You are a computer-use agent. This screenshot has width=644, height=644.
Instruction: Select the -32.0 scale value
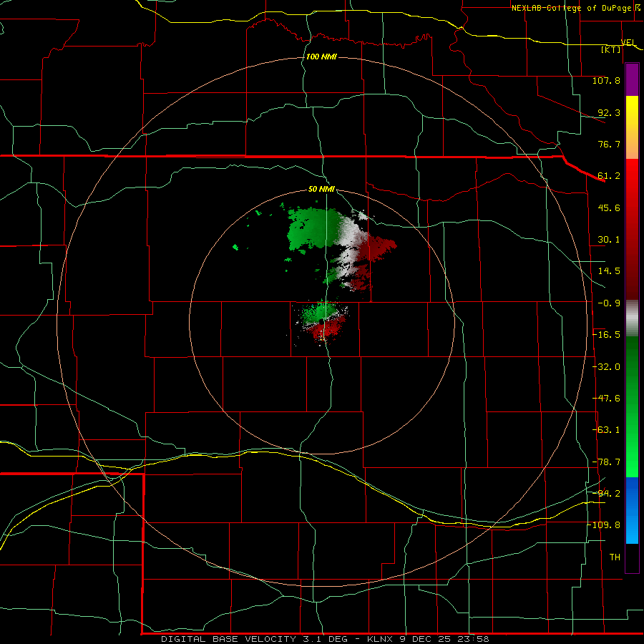click(x=607, y=367)
